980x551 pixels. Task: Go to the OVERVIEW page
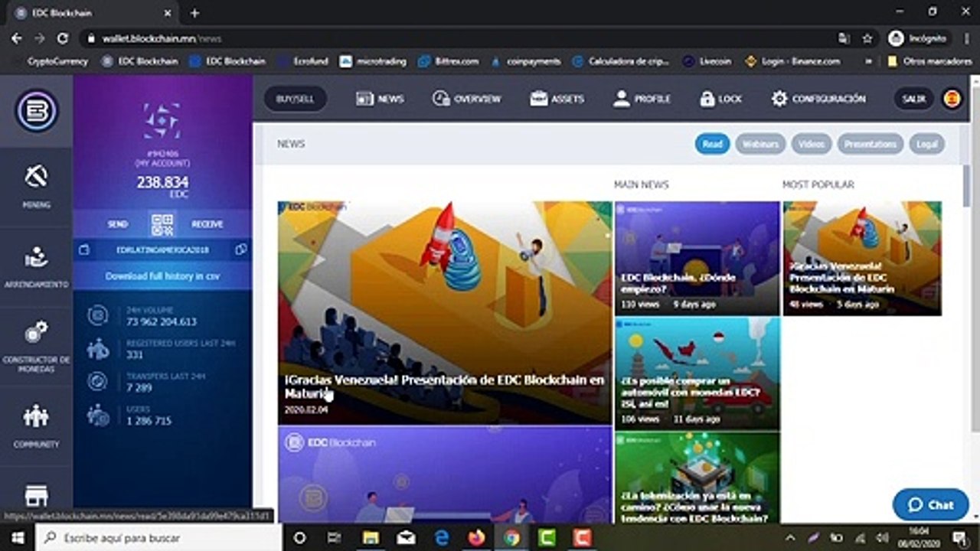tap(466, 99)
